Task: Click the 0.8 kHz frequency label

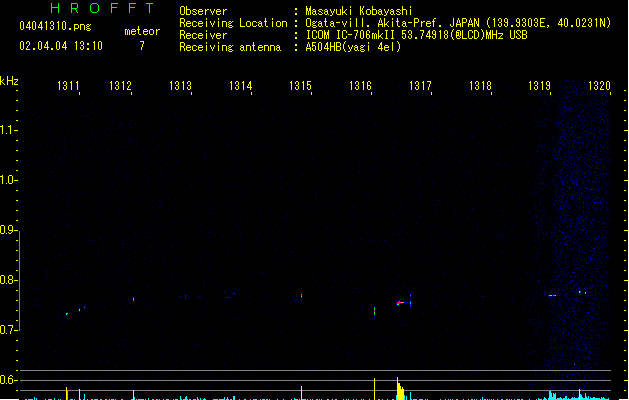Action: tap(8, 280)
